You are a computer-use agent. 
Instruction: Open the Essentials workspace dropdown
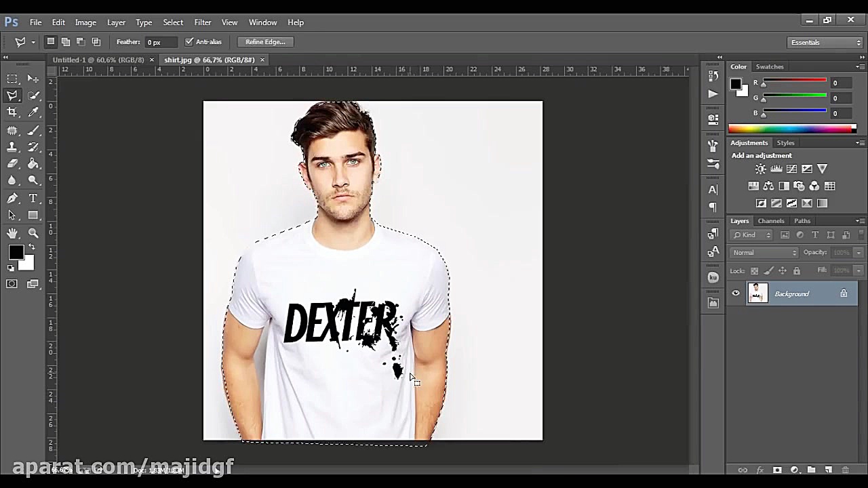825,43
